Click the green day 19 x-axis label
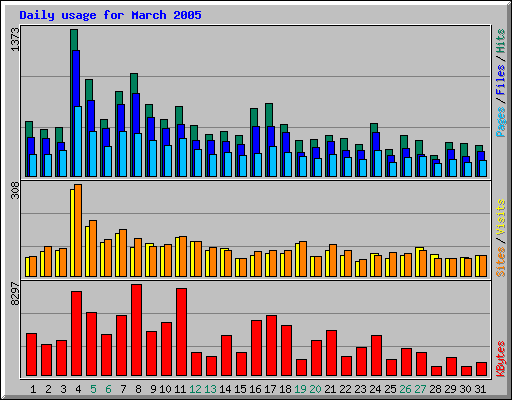The width and height of the screenshot is (512, 400). pyautogui.click(x=300, y=389)
